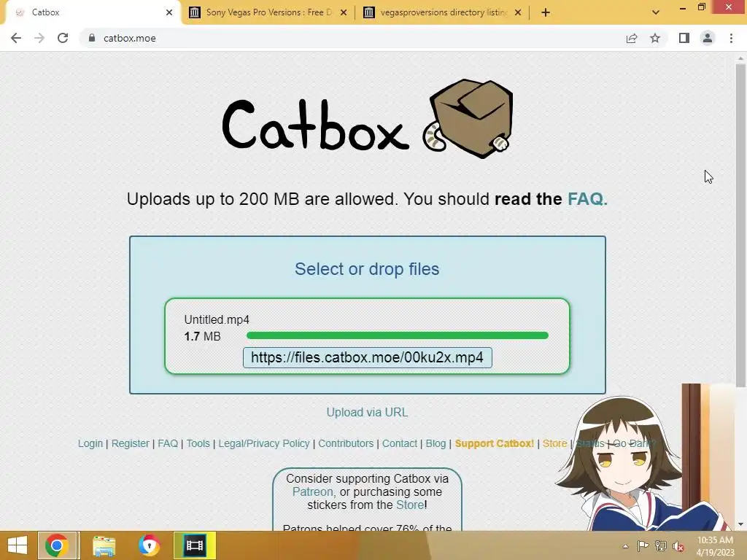
Task: Open Legal/Privacy Policy link
Action: (264, 443)
